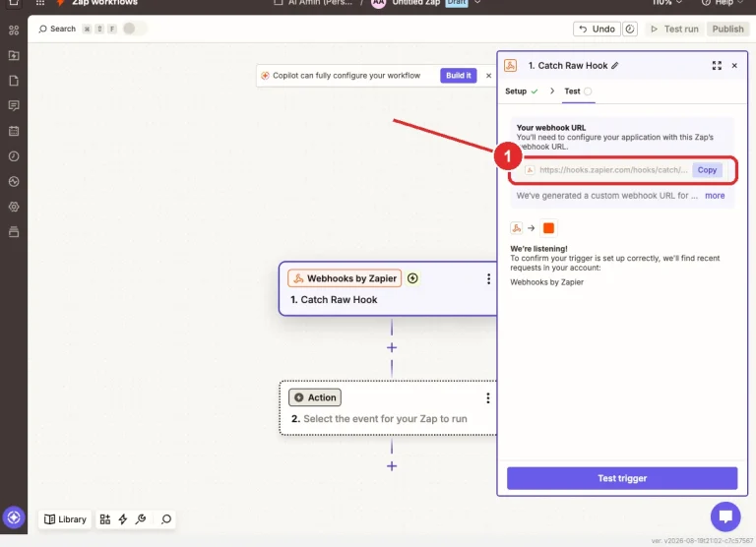756x547 pixels.
Task: Add a step below the Action card
Action: [392, 466]
